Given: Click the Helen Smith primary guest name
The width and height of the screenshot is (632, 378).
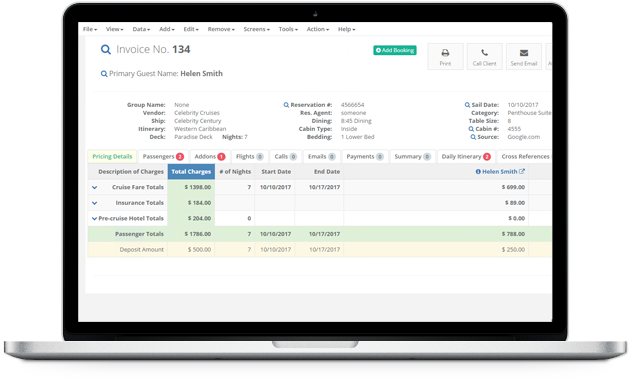Looking at the screenshot, I should pyautogui.click(x=202, y=74).
